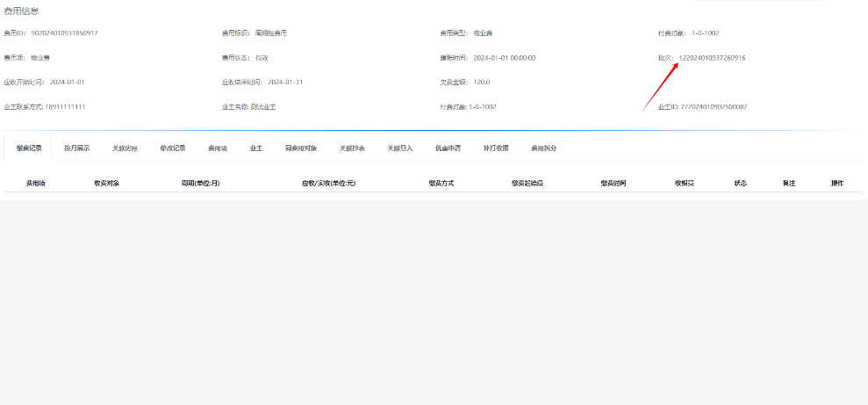Switch to the 关联抄表 tab
868x405 pixels.
352,148
